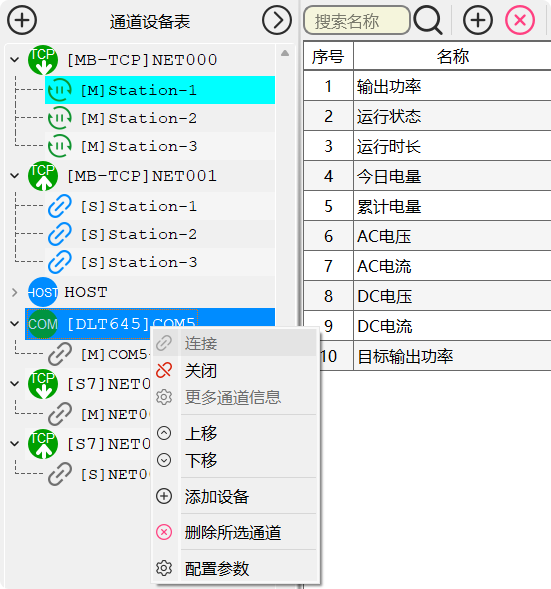Click the 运行时长 table cell
Screen dimensions: 551x589
[452, 146]
